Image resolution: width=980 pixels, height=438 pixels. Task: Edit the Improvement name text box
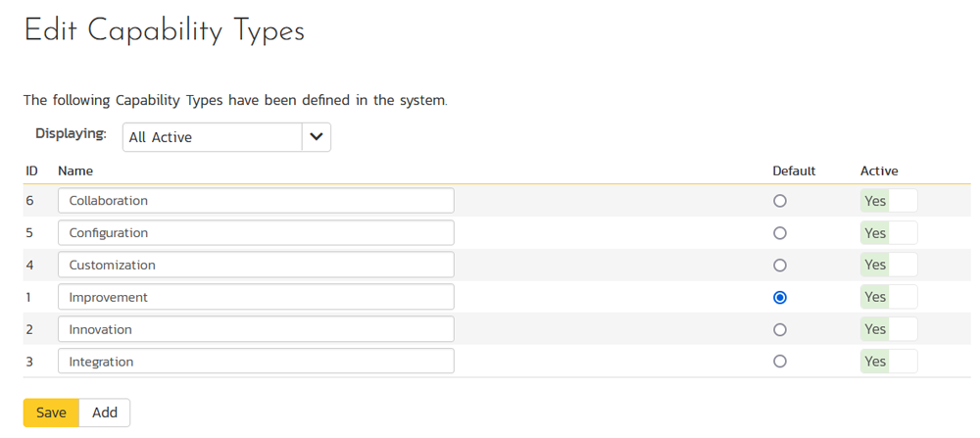click(256, 297)
